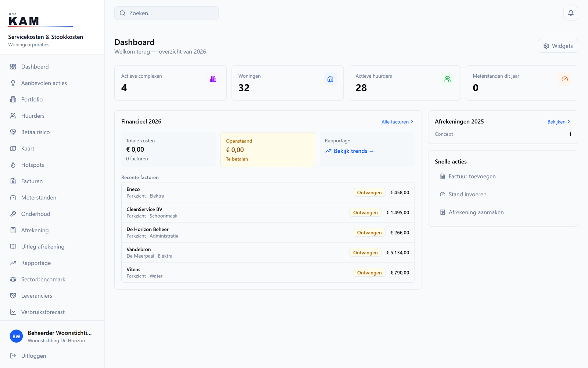
Task: Click Bekijk trends link
Action: [349, 151]
